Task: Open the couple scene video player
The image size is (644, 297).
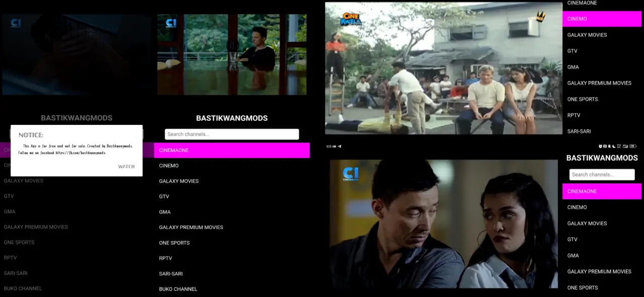Action: (444, 224)
